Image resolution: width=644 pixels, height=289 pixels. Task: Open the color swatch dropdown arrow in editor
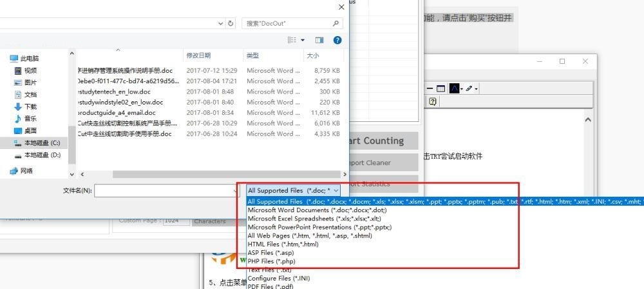pyautogui.click(x=462, y=88)
